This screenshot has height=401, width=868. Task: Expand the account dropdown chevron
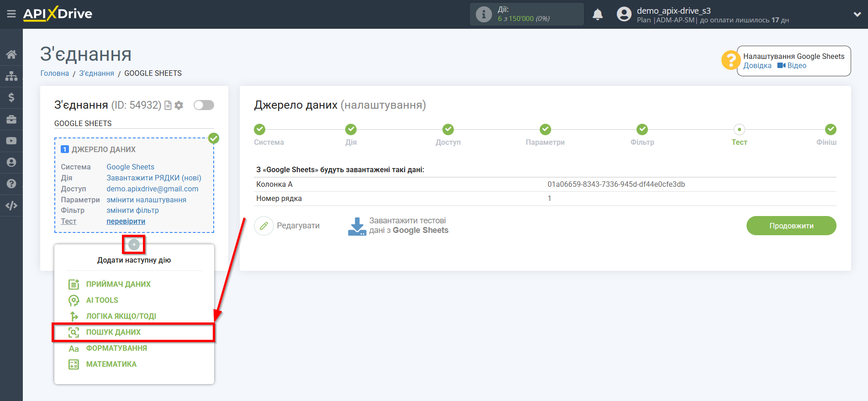[x=857, y=14]
